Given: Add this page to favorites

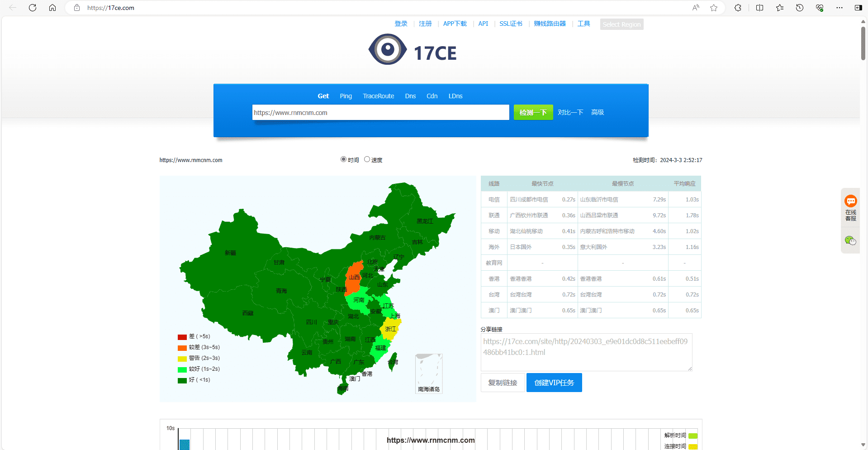Looking at the screenshot, I should coord(714,8).
